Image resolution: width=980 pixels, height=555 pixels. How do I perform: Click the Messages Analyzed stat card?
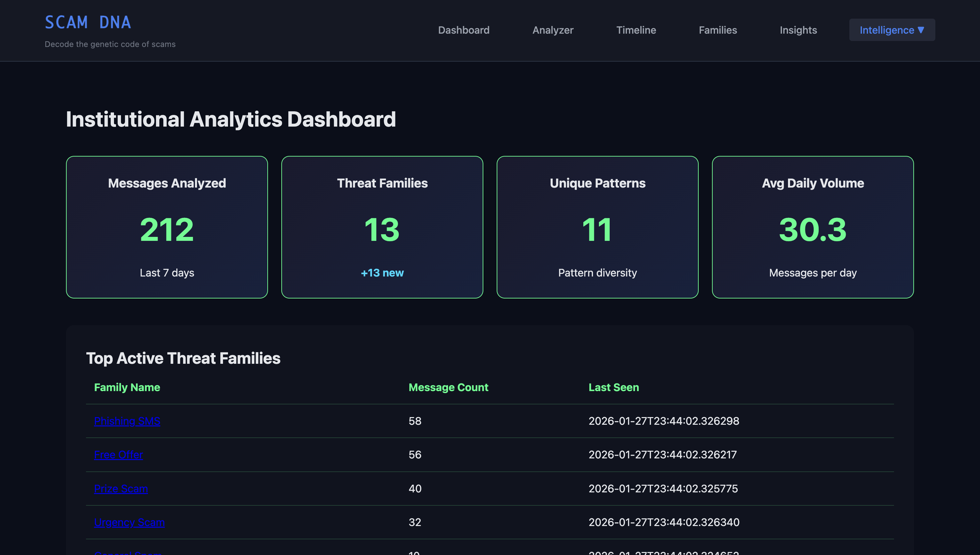(167, 227)
